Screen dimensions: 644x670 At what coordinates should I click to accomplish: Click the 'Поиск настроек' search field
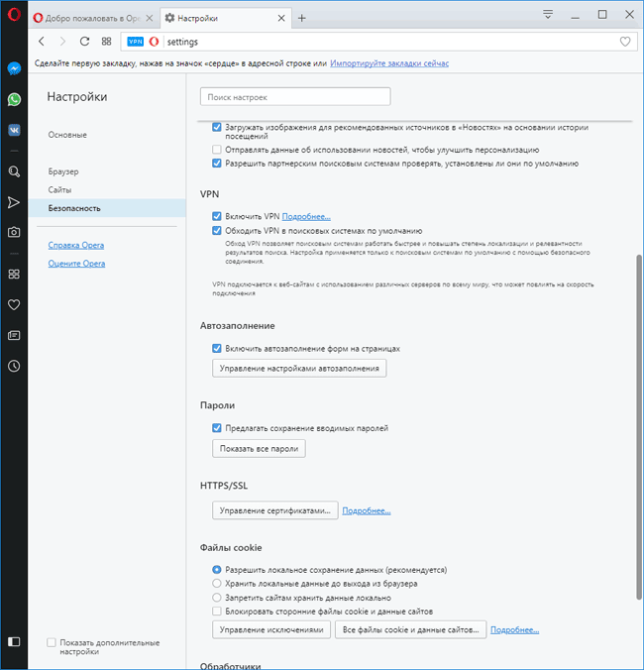pos(295,97)
